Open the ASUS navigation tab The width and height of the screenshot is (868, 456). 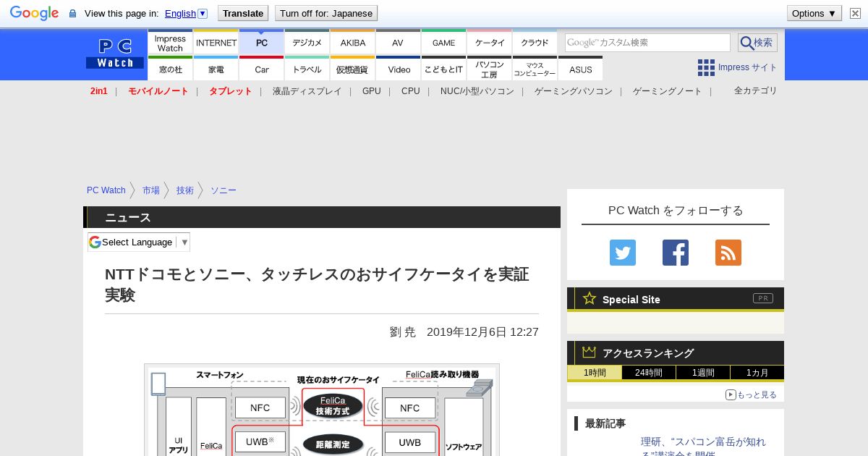pos(581,69)
